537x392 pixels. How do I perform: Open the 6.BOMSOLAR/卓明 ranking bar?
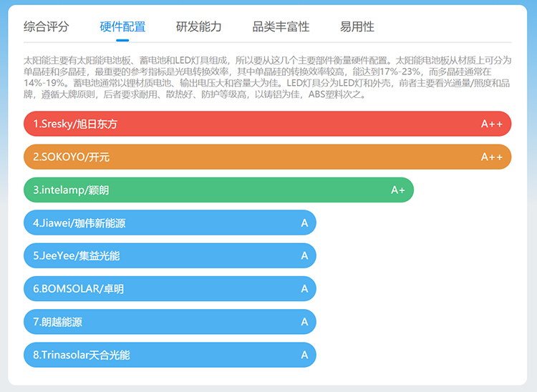pyautogui.click(x=170, y=289)
